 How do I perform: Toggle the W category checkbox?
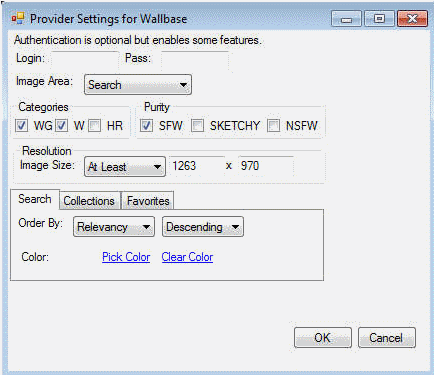pos(61,126)
